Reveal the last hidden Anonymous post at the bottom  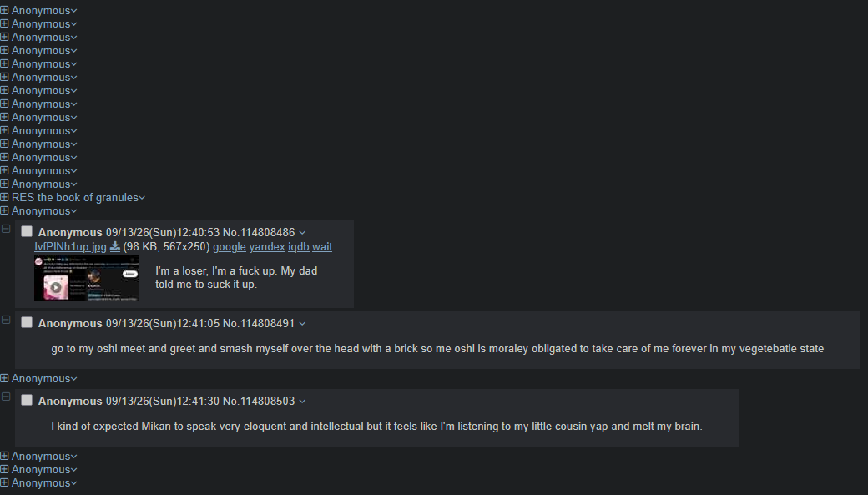(4, 482)
